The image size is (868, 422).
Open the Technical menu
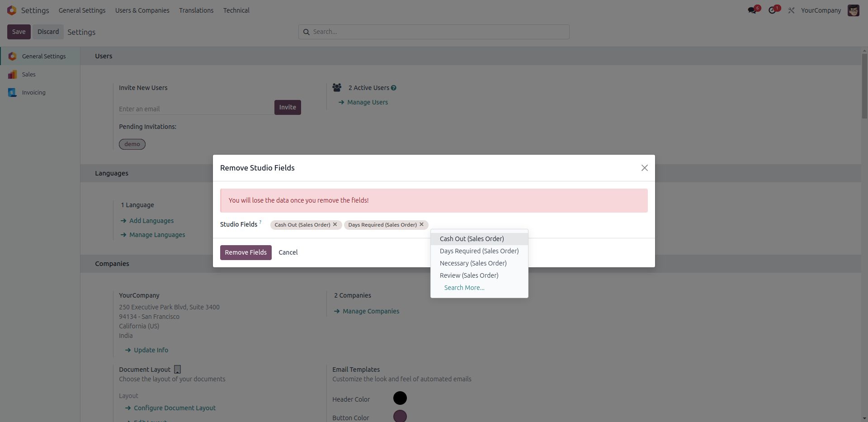click(236, 10)
